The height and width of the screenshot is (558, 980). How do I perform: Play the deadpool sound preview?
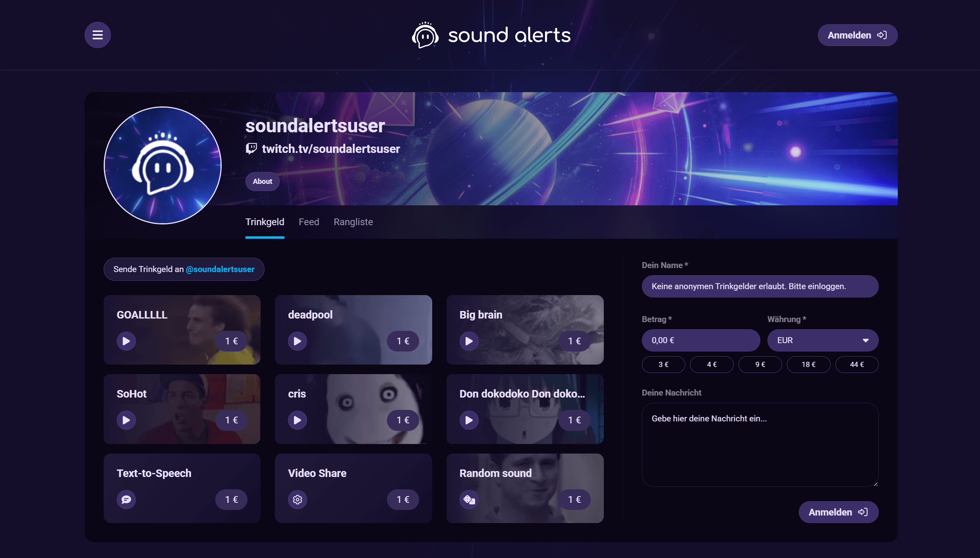(297, 341)
